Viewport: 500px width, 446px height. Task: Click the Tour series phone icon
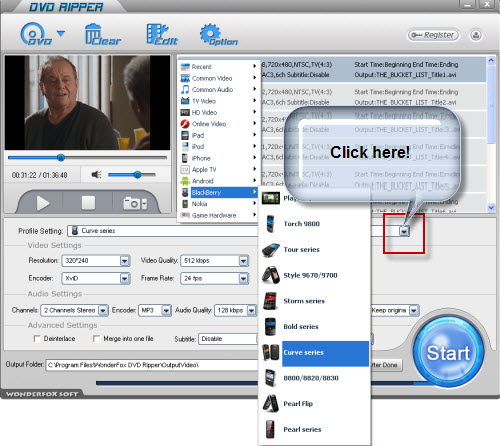tap(271, 250)
